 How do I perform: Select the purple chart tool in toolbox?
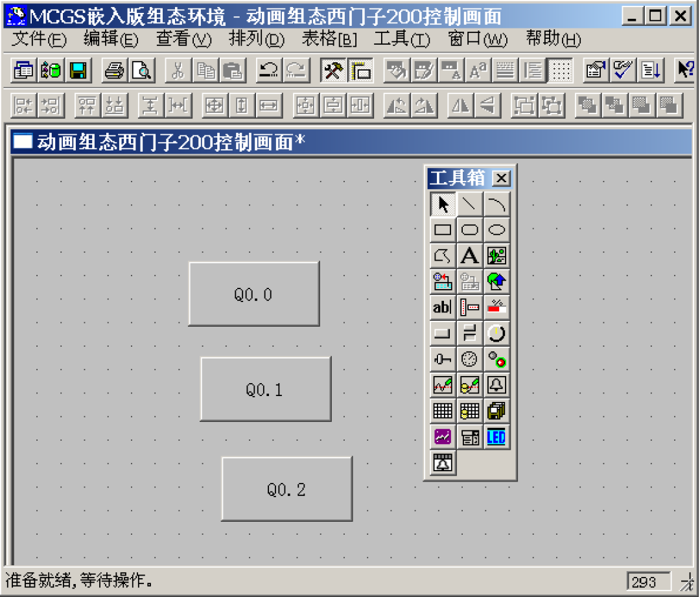coord(443,437)
